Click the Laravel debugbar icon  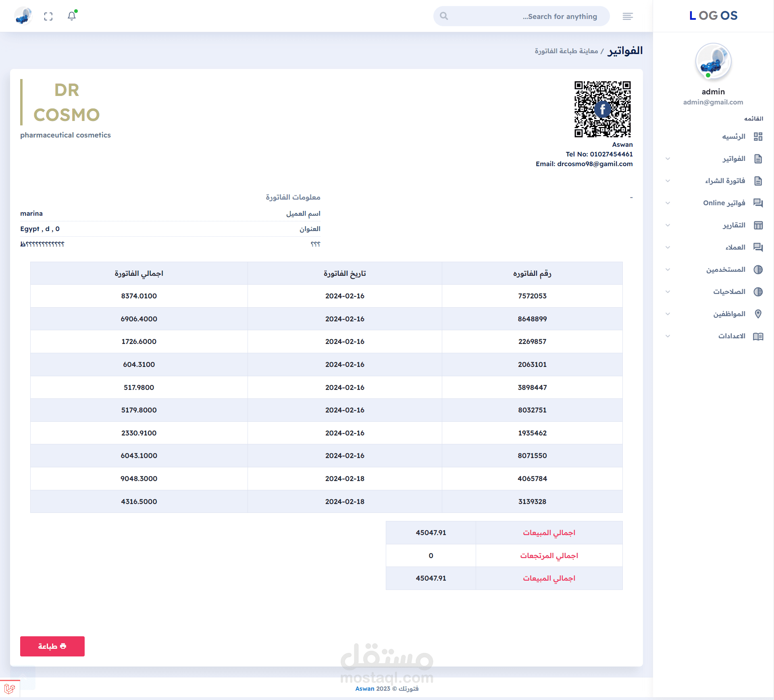pyautogui.click(x=10, y=689)
